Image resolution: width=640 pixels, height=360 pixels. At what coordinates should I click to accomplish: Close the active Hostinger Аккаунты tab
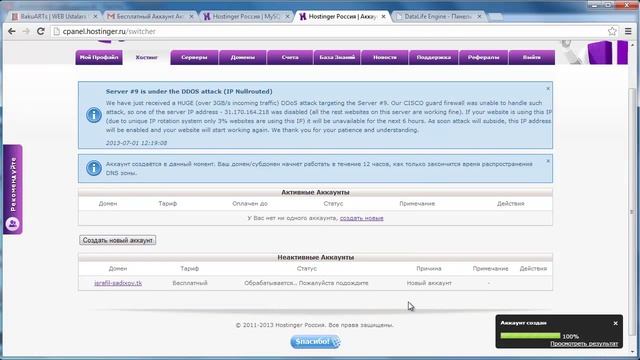[383, 17]
